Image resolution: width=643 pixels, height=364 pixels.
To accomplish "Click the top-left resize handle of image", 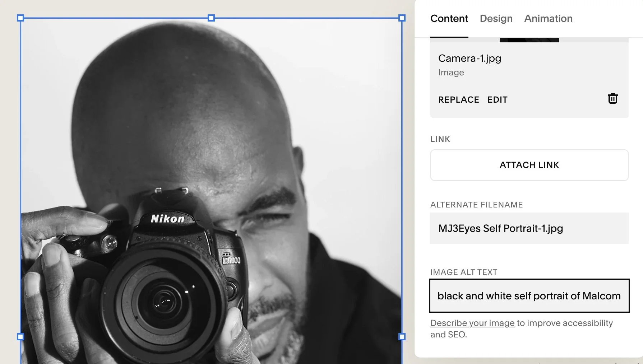I will tap(20, 18).
